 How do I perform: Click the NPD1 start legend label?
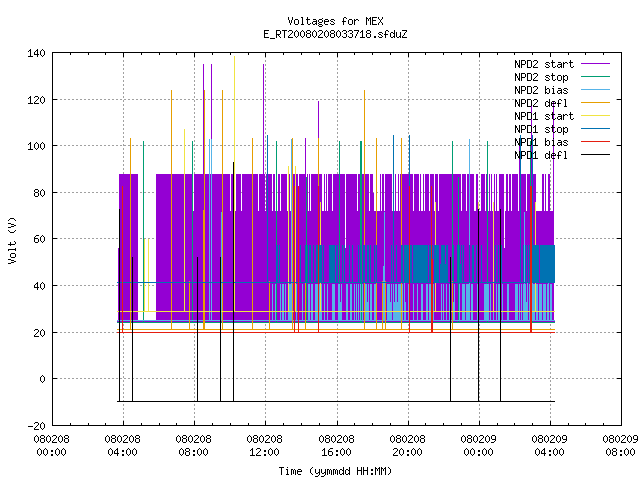coord(544,116)
